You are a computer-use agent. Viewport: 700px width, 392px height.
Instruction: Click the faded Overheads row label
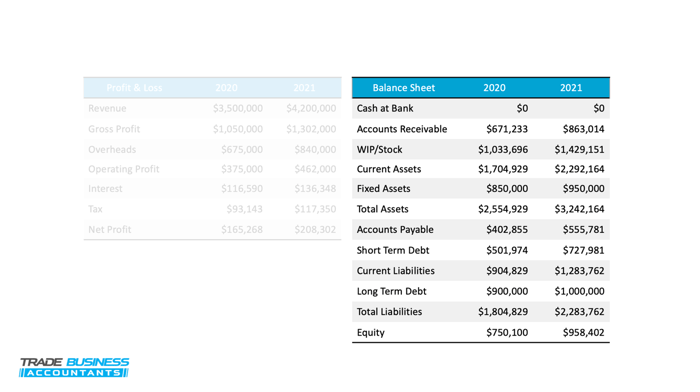pyautogui.click(x=112, y=150)
